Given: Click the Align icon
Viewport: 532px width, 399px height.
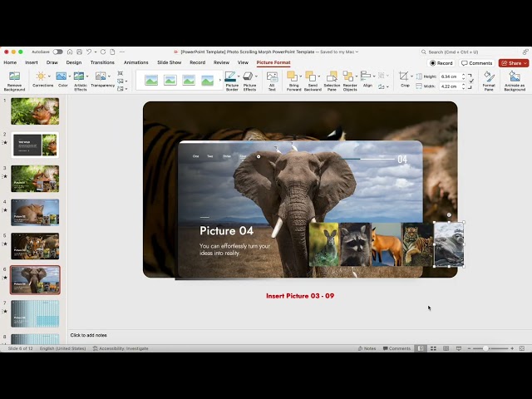Looking at the screenshot, I should pos(366,76).
